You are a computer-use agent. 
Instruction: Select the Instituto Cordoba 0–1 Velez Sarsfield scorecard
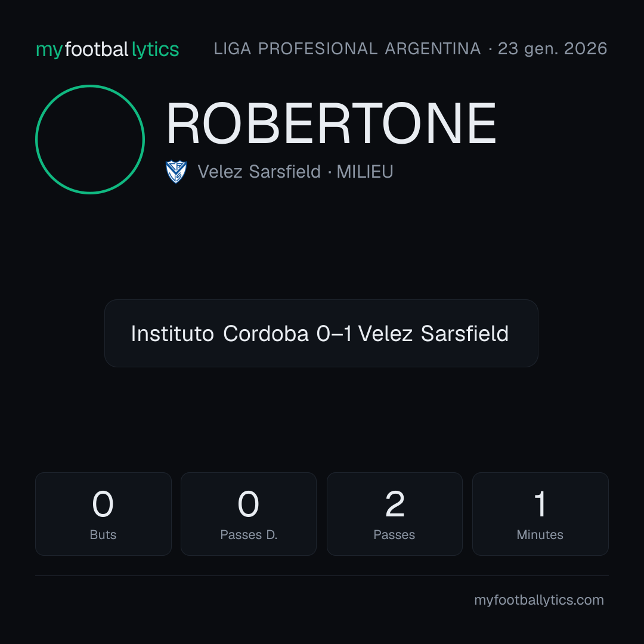(x=321, y=333)
